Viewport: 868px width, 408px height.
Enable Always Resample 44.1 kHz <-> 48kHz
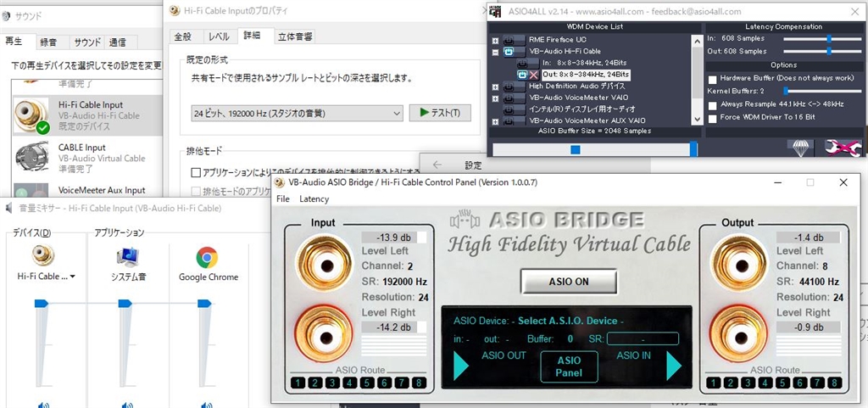pyautogui.click(x=712, y=104)
